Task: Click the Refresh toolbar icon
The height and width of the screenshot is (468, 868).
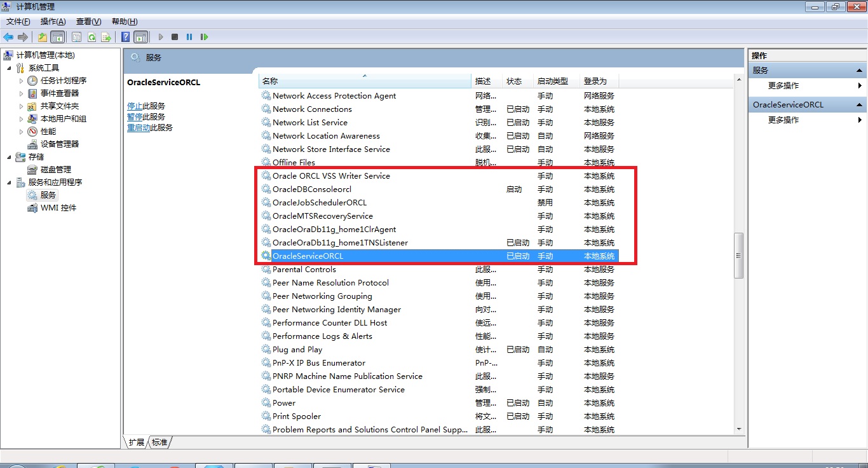Action: click(x=92, y=37)
